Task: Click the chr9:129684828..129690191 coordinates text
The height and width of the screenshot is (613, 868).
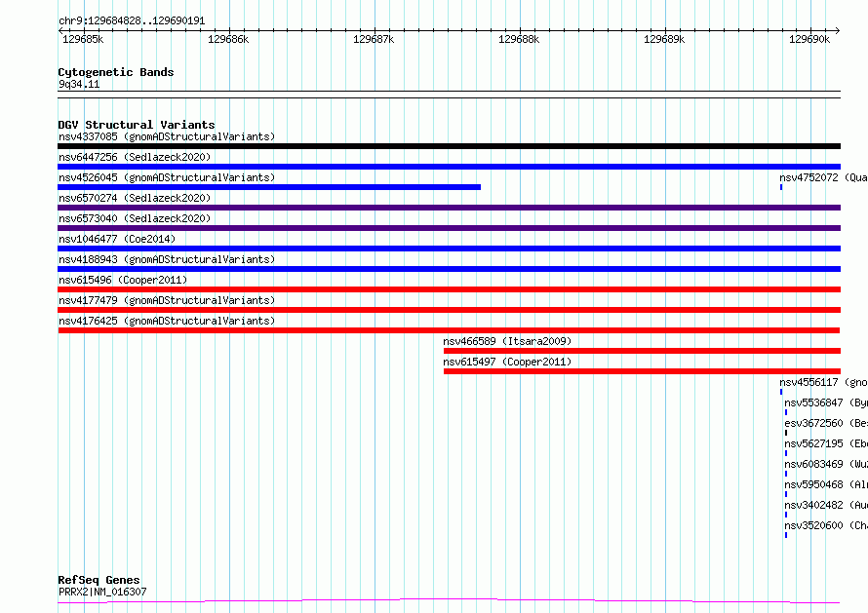Action: [x=132, y=21]
